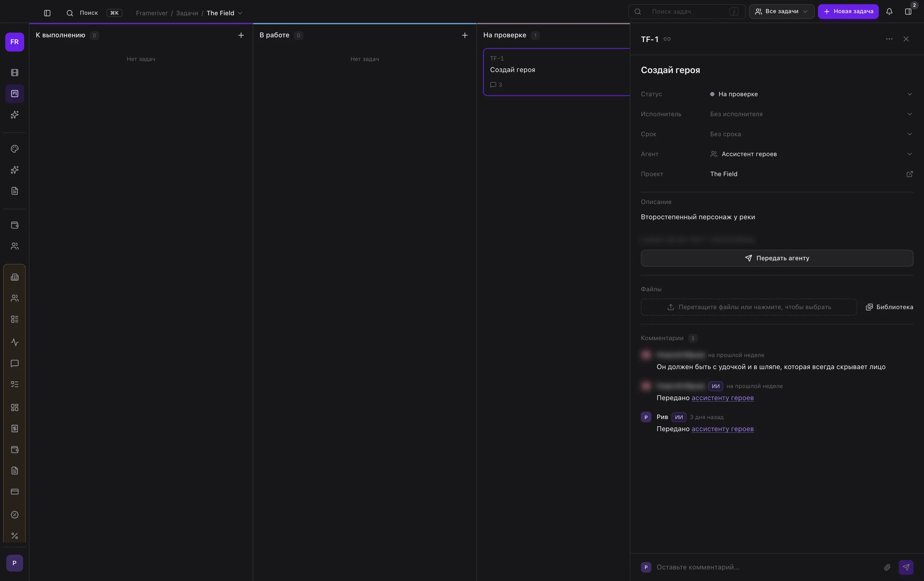Click the Передать агенту button
Image resolution: width=924 pixels, height=581 pixels.
coord(777,258)
